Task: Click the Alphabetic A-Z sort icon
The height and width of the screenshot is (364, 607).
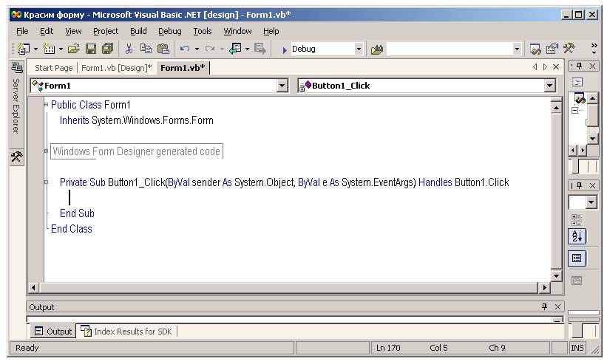Action: pyautogui.click(x=577, y=236)
